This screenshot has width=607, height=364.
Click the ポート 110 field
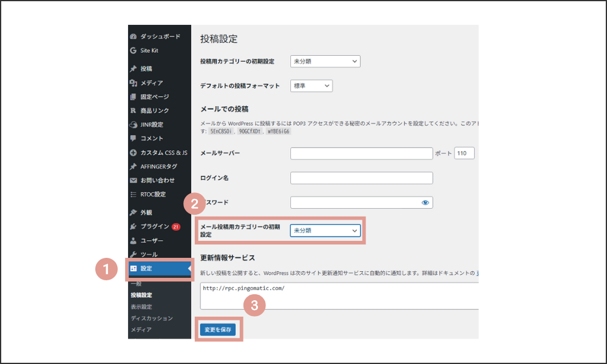tap(464, 153)
